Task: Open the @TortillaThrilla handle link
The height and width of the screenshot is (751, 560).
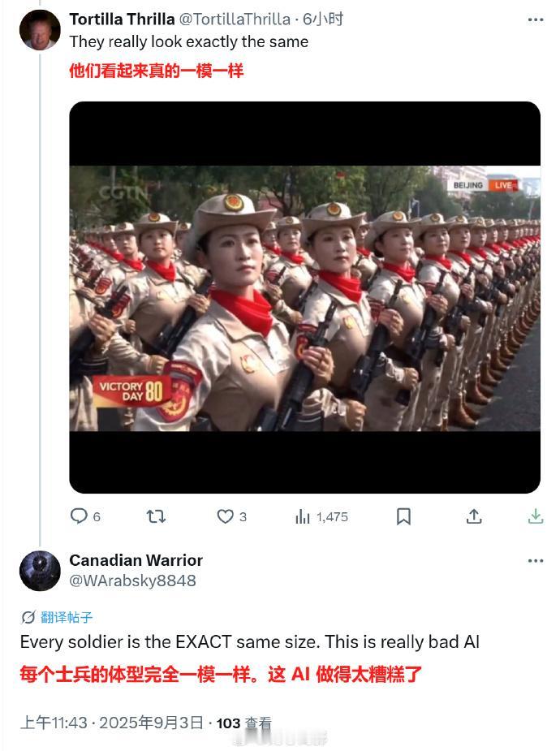Action: (235, 19)
